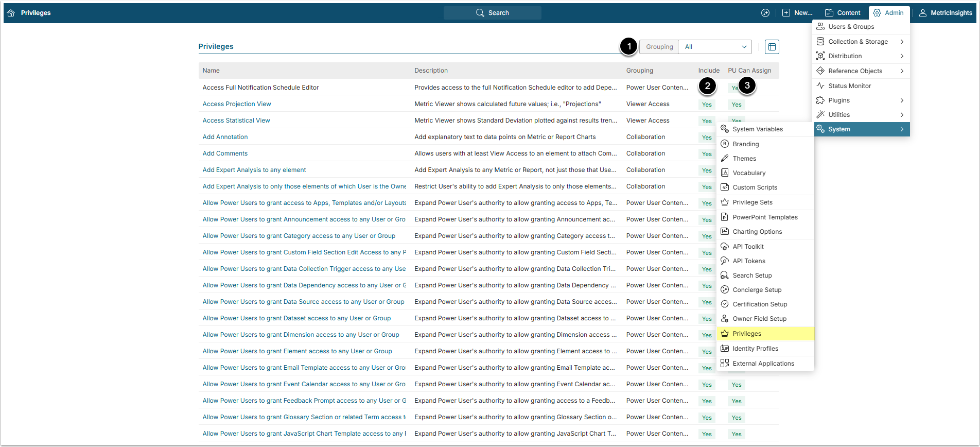This screenshot has height=447, width=980.
Task: Click the Search field in top bar
Action: click(x=492, y=13)
